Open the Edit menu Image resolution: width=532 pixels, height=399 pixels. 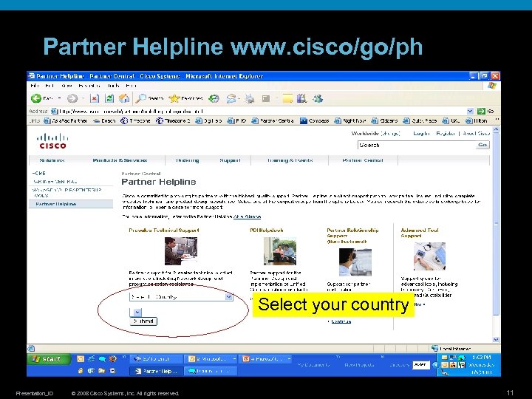pyautogui.click(x=50, y=86)
